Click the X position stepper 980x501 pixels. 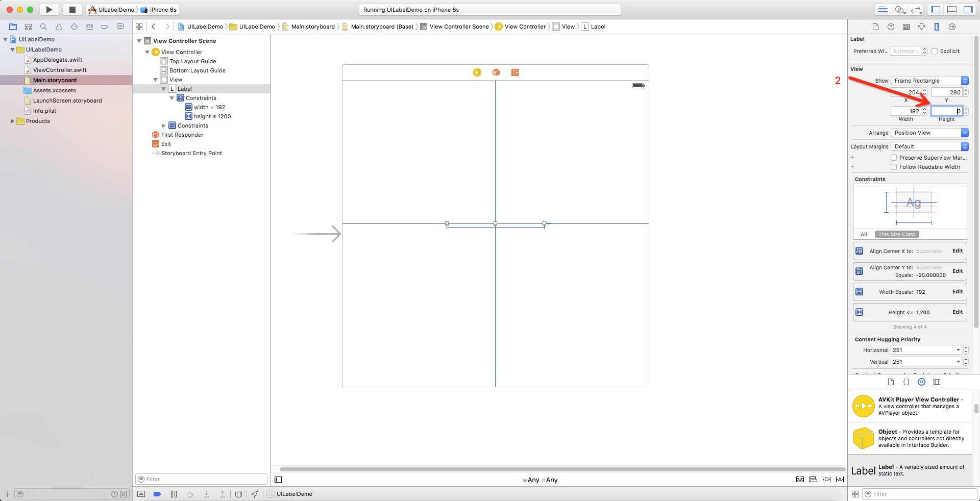(924, 92)
